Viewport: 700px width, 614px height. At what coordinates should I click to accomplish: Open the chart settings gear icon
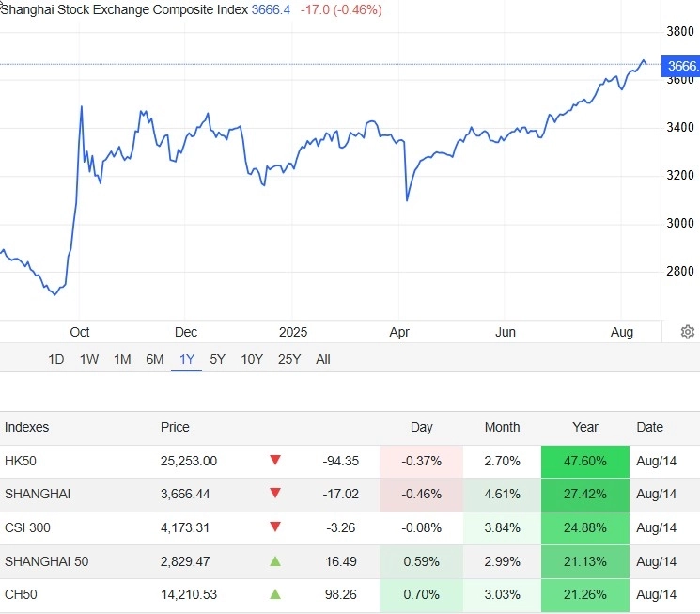coord(688,332)
